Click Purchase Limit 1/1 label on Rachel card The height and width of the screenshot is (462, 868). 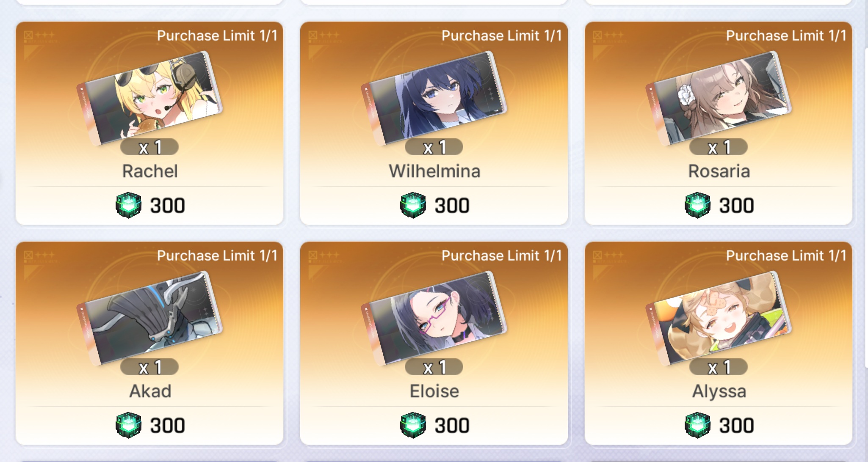[x=217, y=36]
